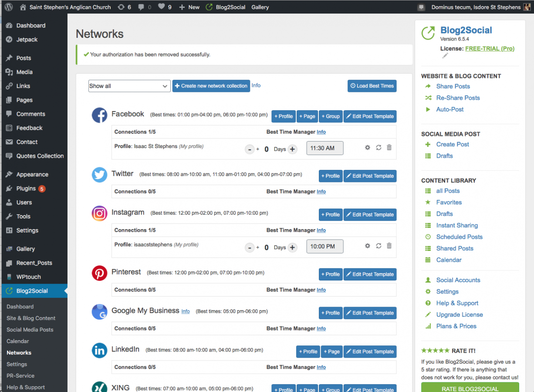Open the notifications icon in the admin bar

coord(421,7)
